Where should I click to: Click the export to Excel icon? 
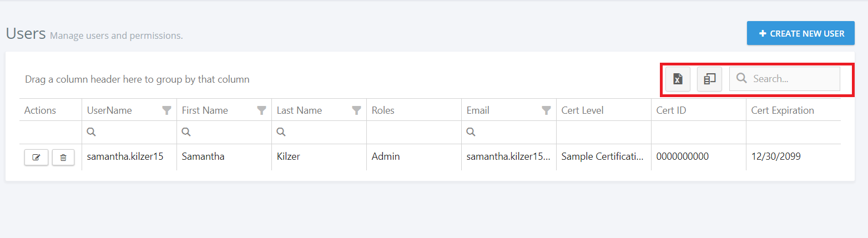coord(678,79)
